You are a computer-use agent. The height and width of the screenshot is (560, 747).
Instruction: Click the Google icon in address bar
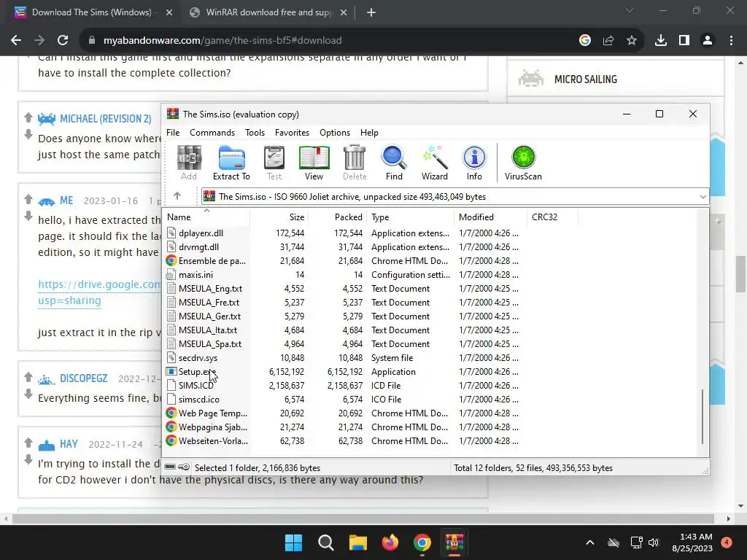point(585,41)
